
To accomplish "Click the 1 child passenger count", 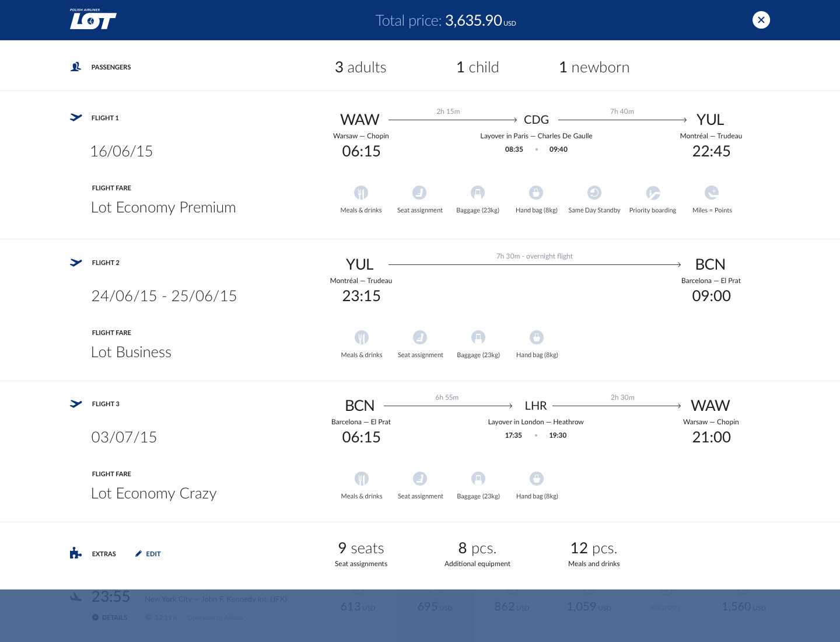I will coord(478,67).
